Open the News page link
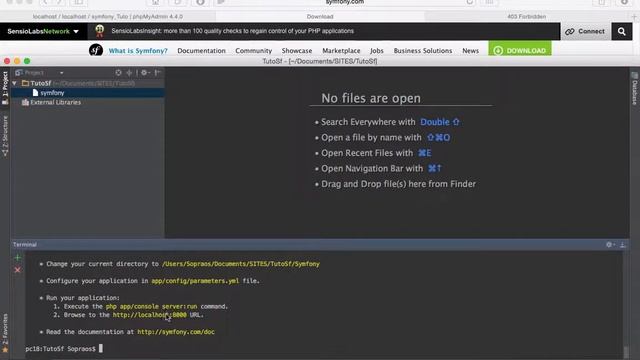The width and height of the screenshot is (640, 360). (x=470, y=51)
